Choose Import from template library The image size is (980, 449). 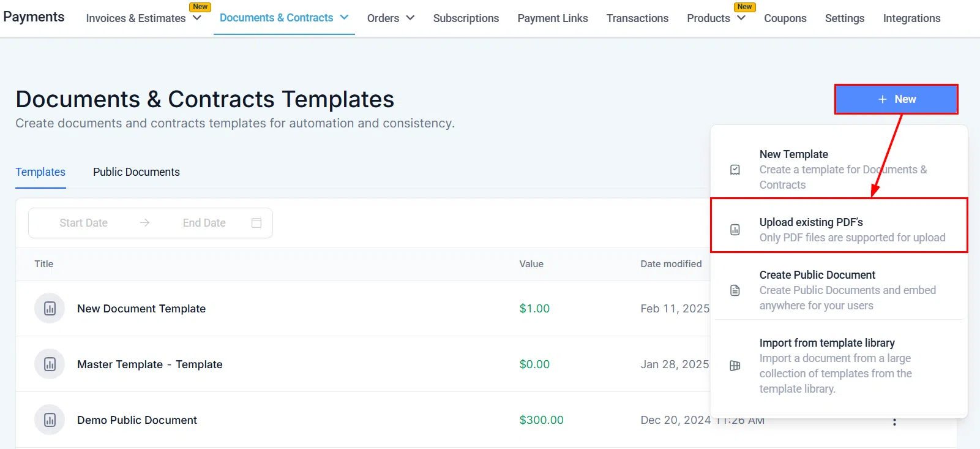pos(839,366)
